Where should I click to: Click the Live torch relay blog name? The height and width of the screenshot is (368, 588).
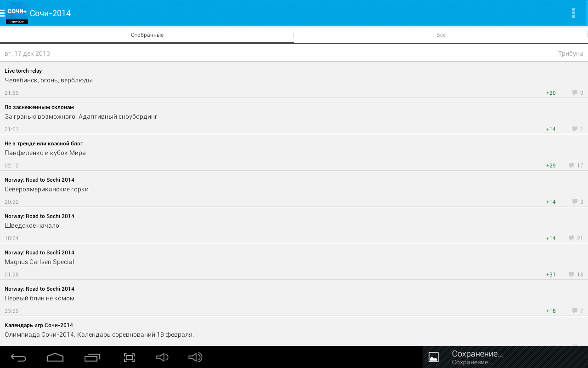tap(23, 71)
